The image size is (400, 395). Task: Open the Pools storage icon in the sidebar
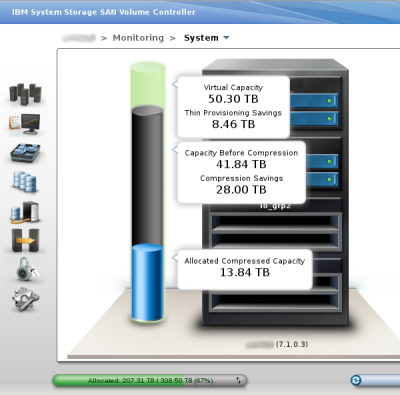point(25,153)
